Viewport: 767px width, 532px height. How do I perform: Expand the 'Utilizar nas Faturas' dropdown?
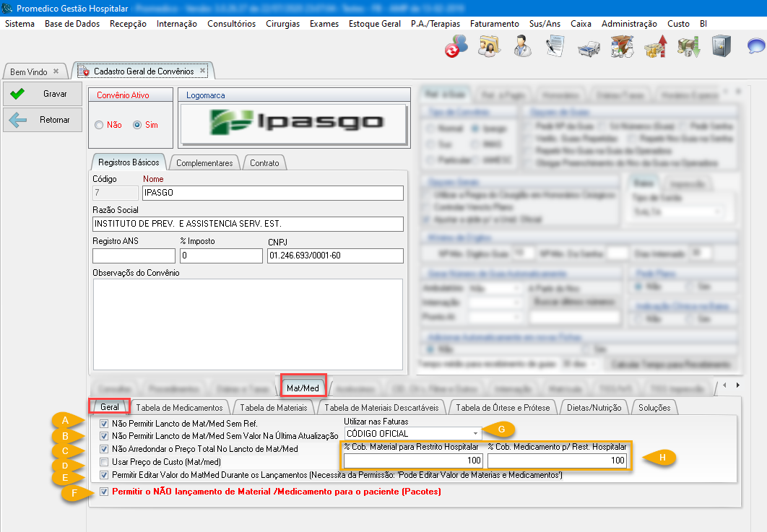[x=475, y=434]
